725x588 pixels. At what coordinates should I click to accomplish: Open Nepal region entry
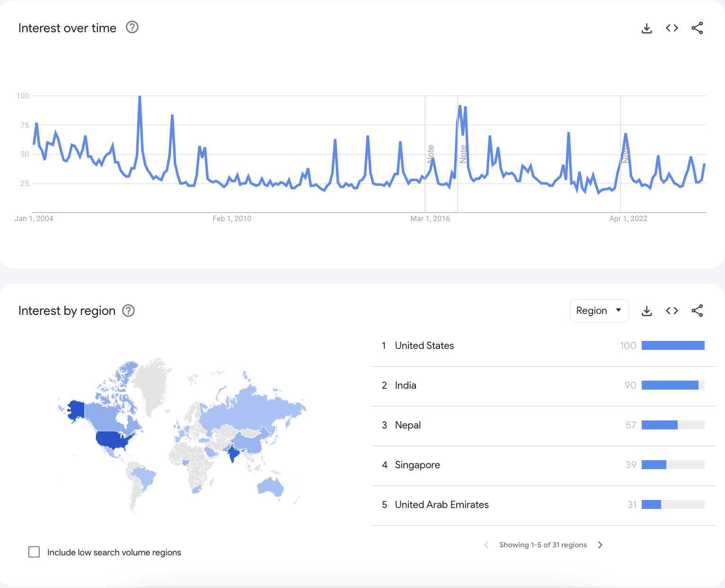coord(543,426)
